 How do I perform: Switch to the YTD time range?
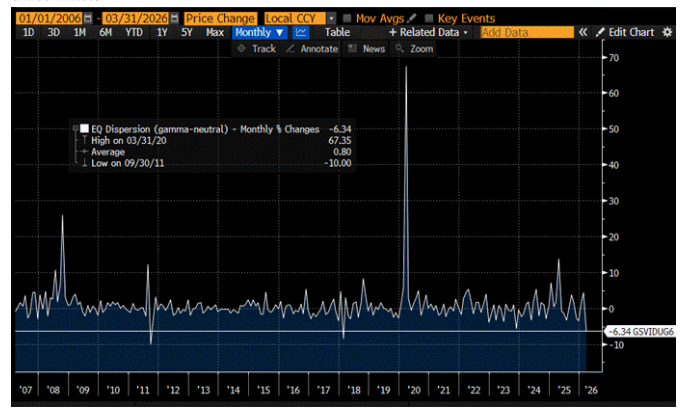click(132, 33)
